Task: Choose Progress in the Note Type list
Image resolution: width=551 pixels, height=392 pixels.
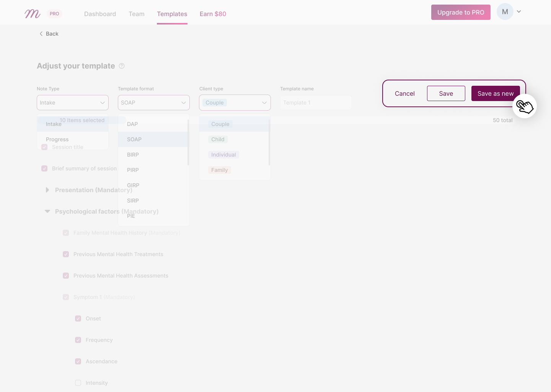Action: [x=73, y=139]
